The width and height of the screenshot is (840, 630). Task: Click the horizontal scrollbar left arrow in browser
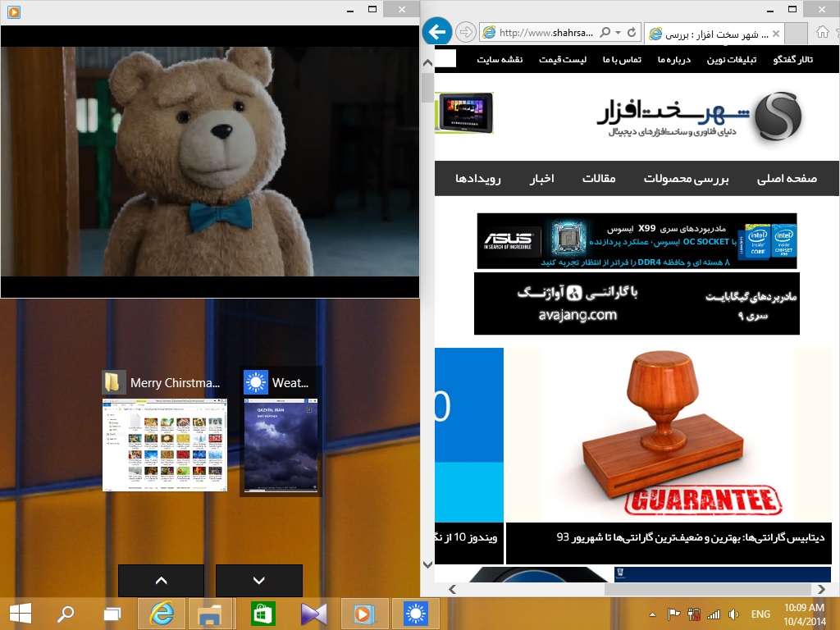[453, 589]
